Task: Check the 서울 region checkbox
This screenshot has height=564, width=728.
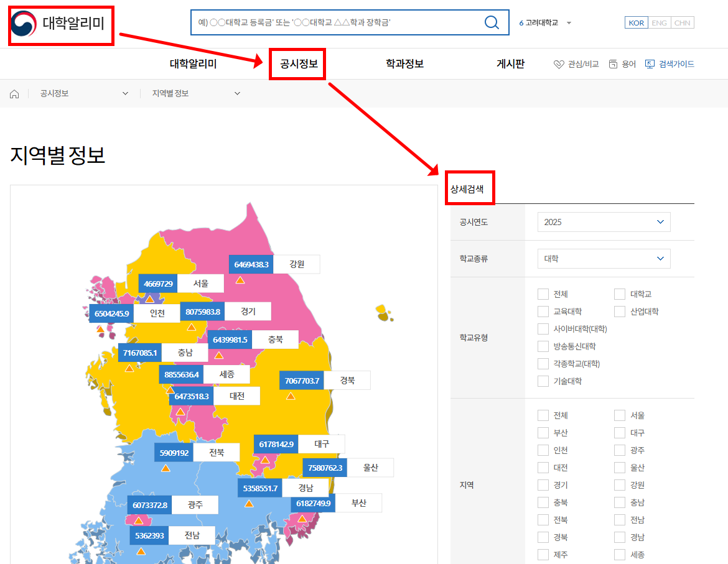Action: [x=619, y=415]
